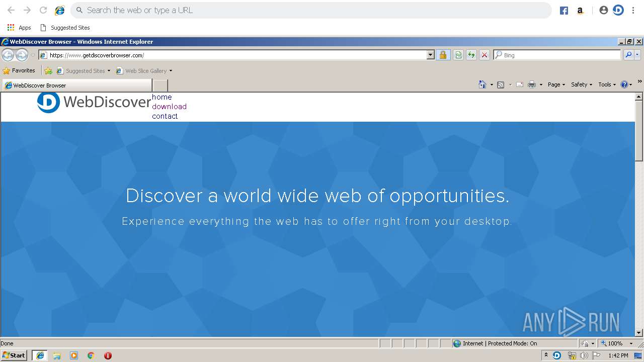Open Amazon shortcut icon
644x362 pixels.
[580, 11]
